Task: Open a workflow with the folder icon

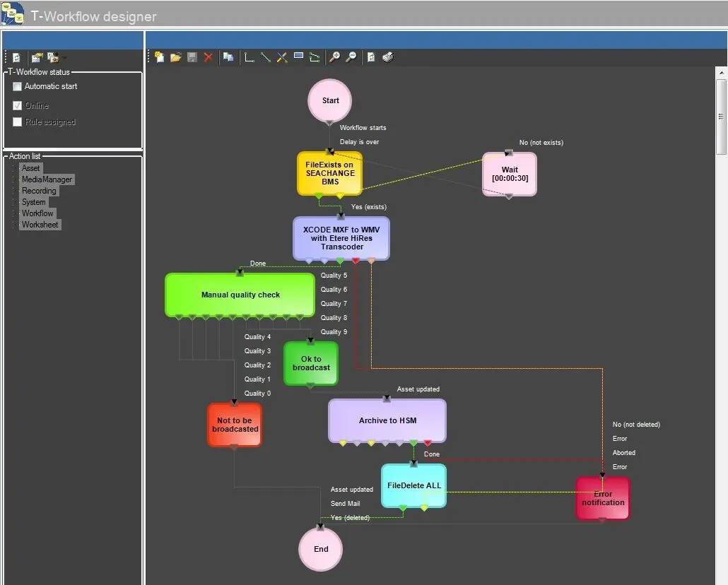Action: pyautogui.click(x=175, y=57)
